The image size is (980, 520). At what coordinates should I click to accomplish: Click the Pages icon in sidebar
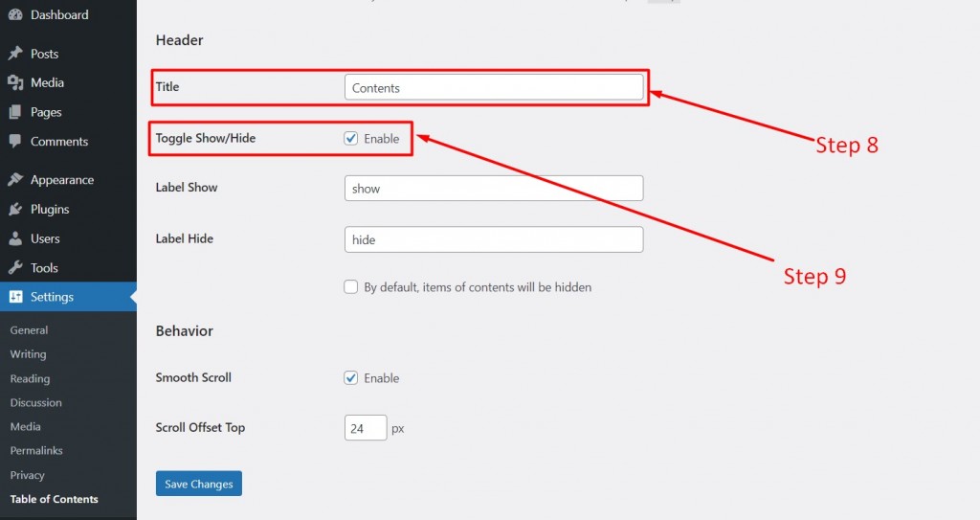[15, 112]
